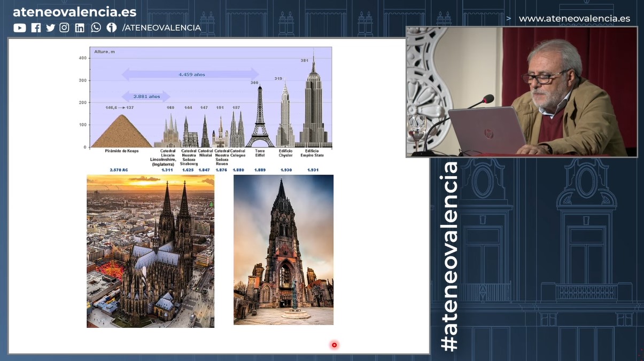This screenshot has width=644, height=361.
Task: Select the Instagram camera icon
Action: (64, 28)
